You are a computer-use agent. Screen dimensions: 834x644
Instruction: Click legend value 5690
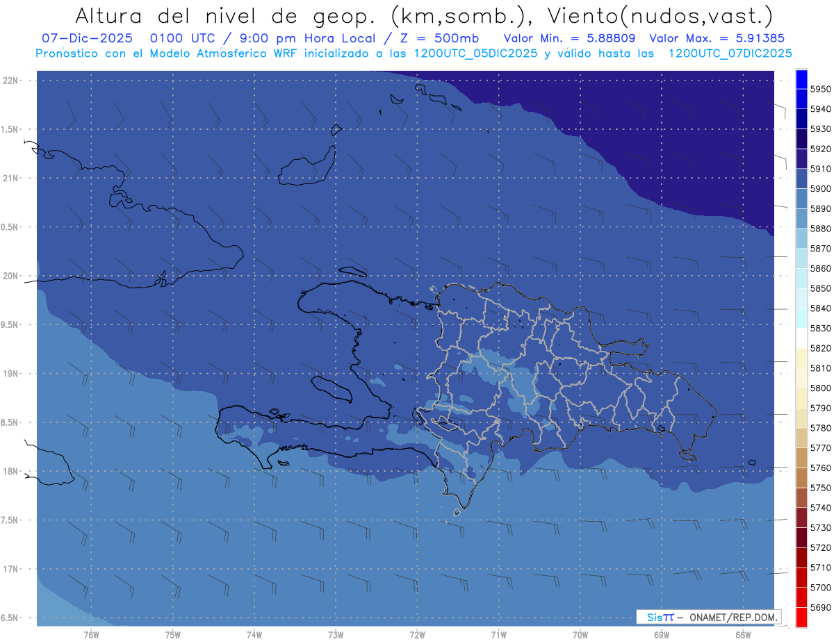click(820, 607)
